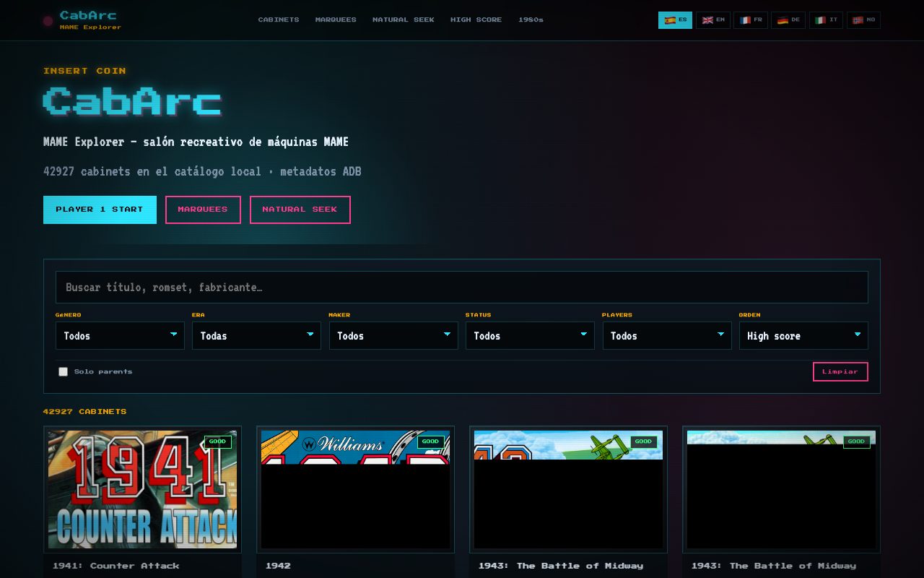The height and width of the screenshot is (578, 924).
Task: Click the pink Marquees hero button
Action: click(203, 210)
